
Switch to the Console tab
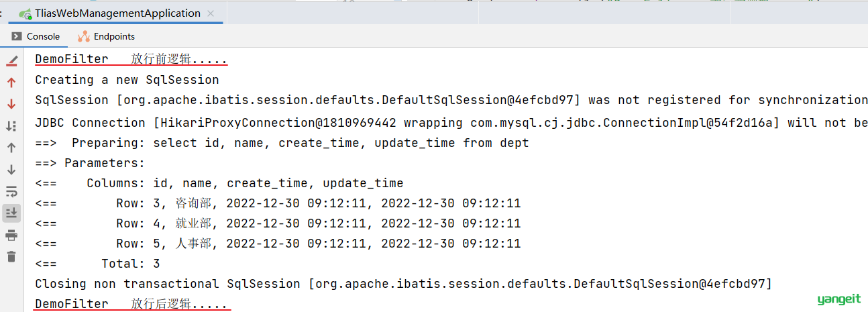36,36
